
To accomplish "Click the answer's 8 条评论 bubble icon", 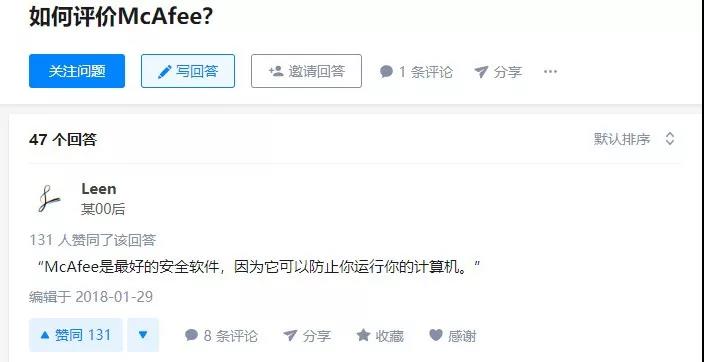I will (x=191, y=335).
